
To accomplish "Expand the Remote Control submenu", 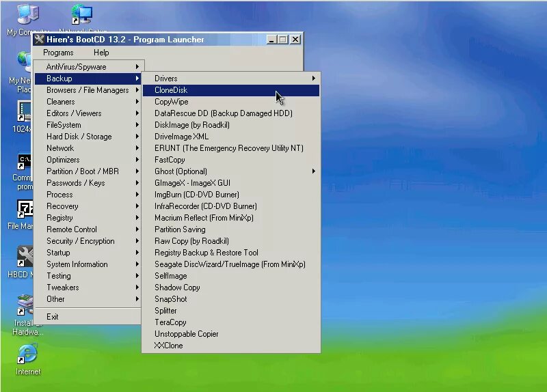I will pos(89,229).
